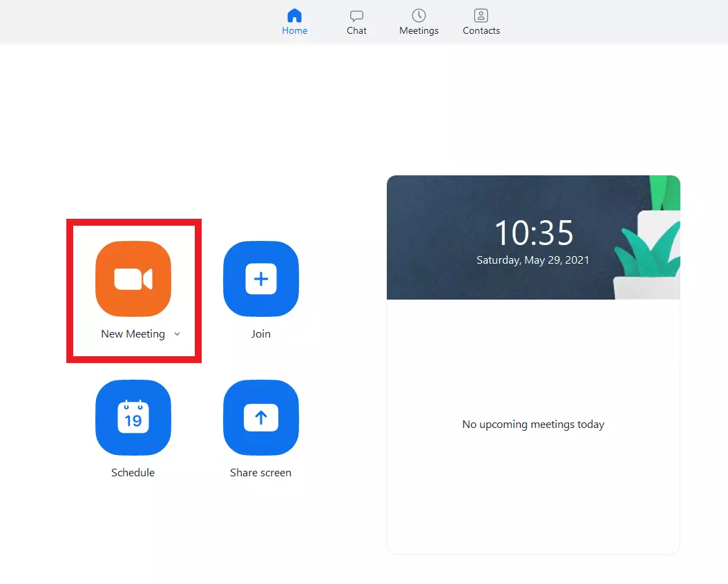Click the Share screen text label
This screenshot has height=584, width=728.
(260, 473)
